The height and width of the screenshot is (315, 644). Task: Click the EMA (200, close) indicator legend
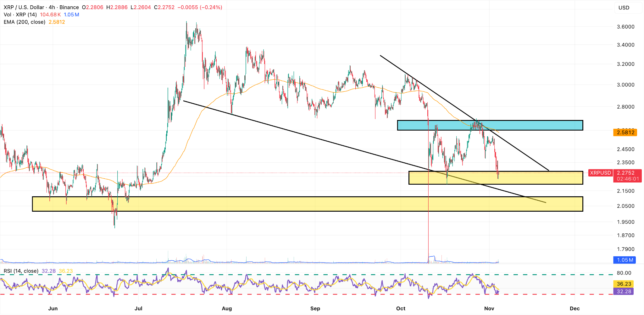click(x=25, y=22)
